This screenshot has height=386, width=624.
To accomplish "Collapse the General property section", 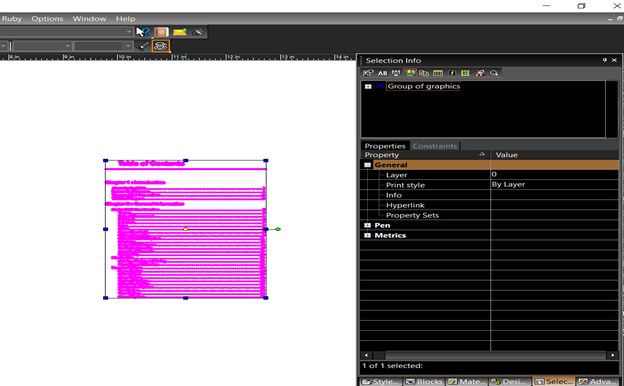I will 367,165.
